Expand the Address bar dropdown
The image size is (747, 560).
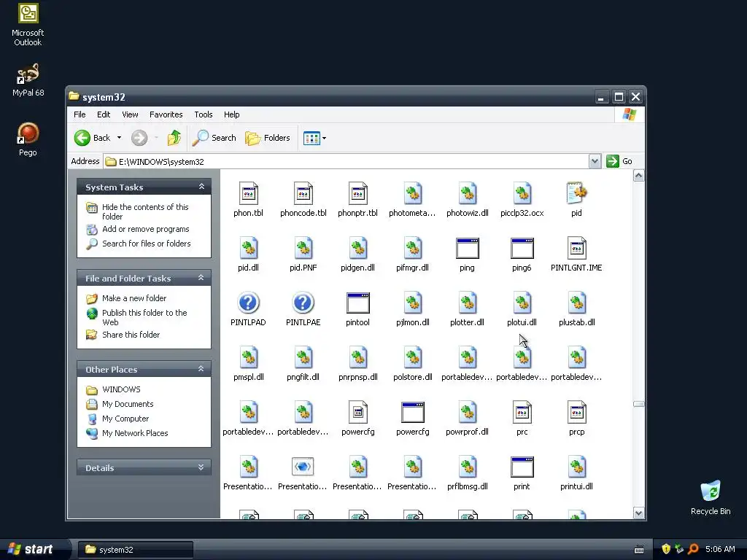coord(595,161)
